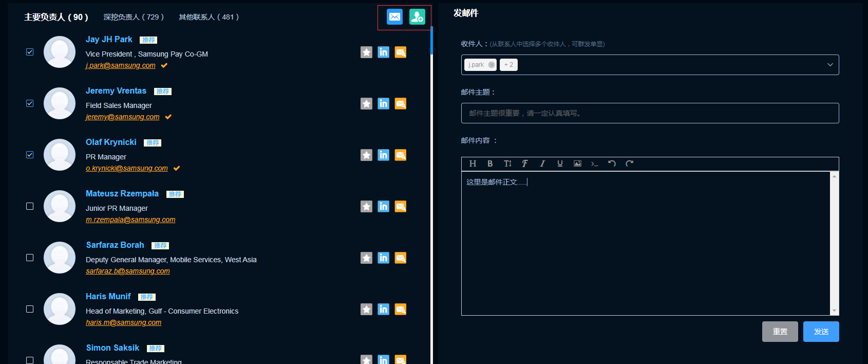Click the orange email-search icon for Jeremy Vrentas

401,103
